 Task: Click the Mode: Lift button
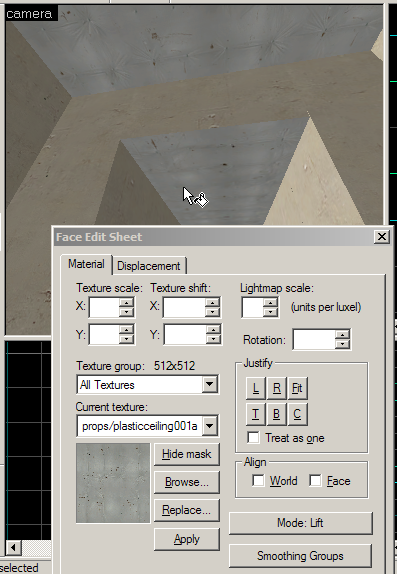300,523
